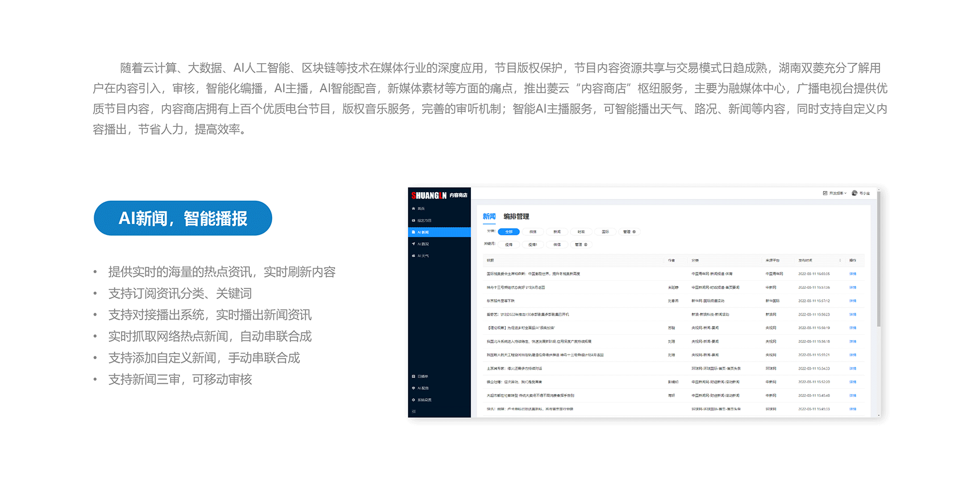The width and height of the screenshot is (980, 481).
Task: Click the 我国北斗系统 news title
Action: (539, 342)
